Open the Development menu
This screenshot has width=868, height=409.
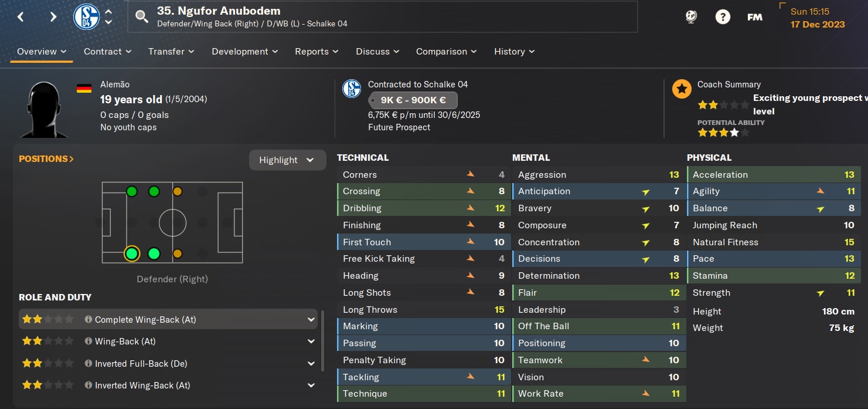tap(244, 52)
